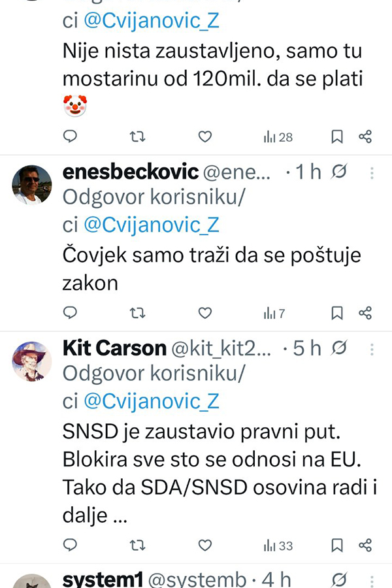This screenshot has width=392, height=588.
Task: Open Kit Carson's profile name
Action: coord(114,349)
